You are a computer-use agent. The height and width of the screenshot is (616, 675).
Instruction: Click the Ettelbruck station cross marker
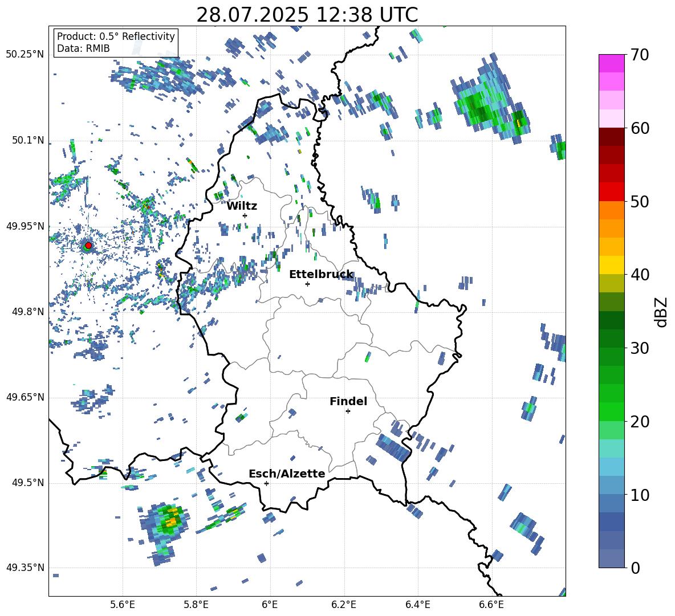307,284
